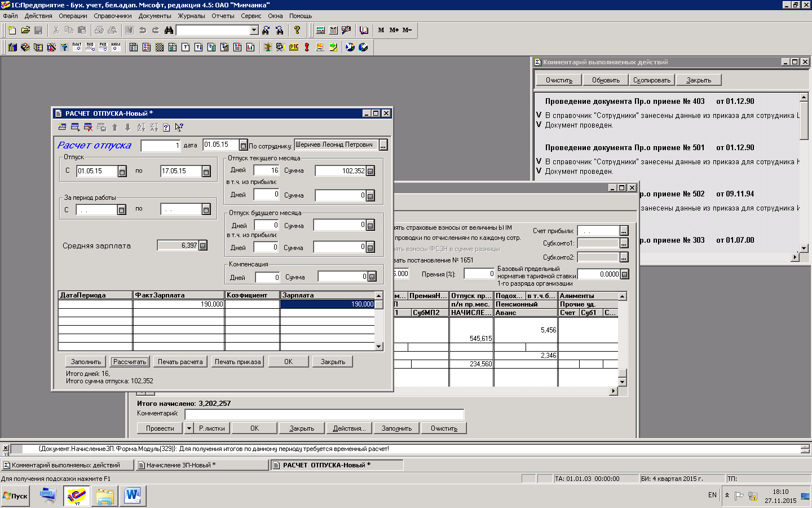Viewport: 812px width, 508px height.
Task: Click the vertical scrollbar in comments window
Action: (x=804, y=173)
